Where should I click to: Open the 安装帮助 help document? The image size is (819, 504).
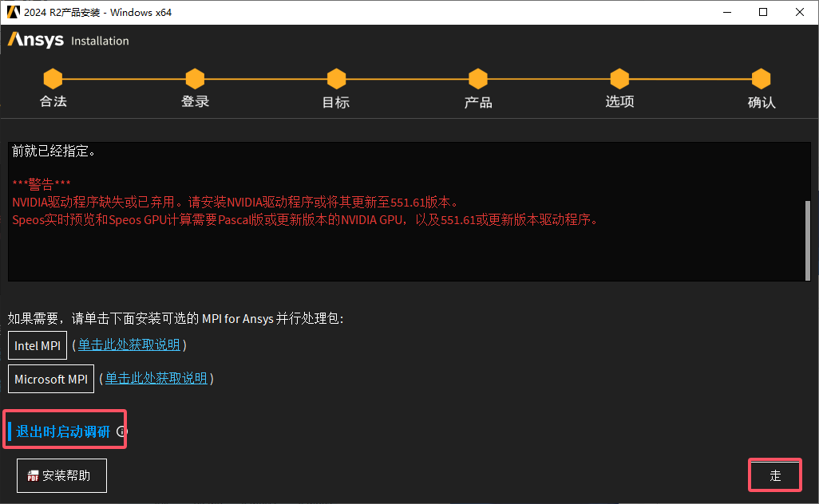tap(61, 475)
